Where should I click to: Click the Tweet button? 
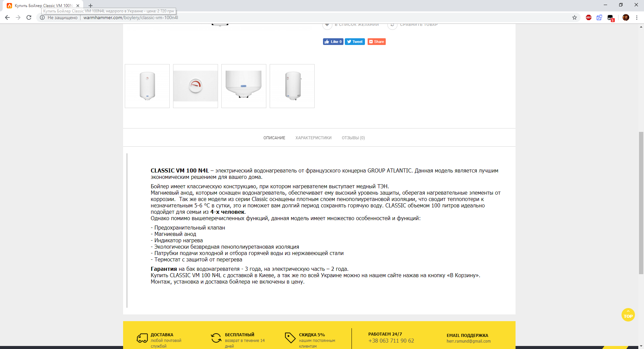click(x=355, y=42)
